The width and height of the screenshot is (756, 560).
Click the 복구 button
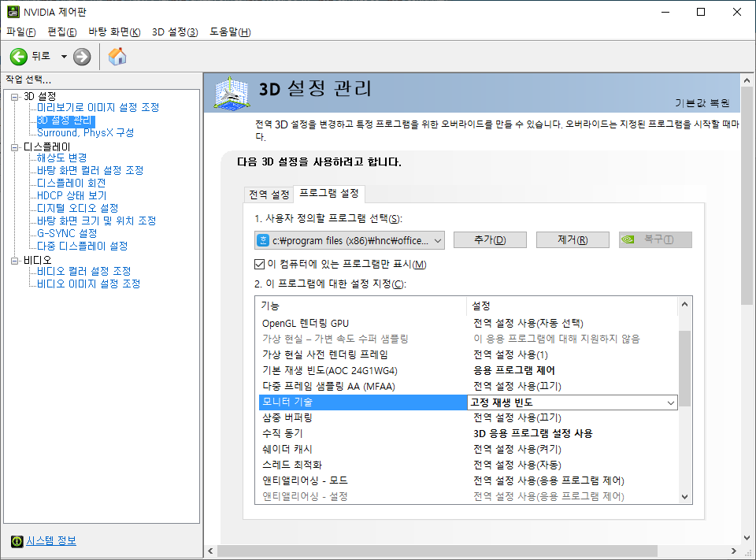(x=656, y=239)
